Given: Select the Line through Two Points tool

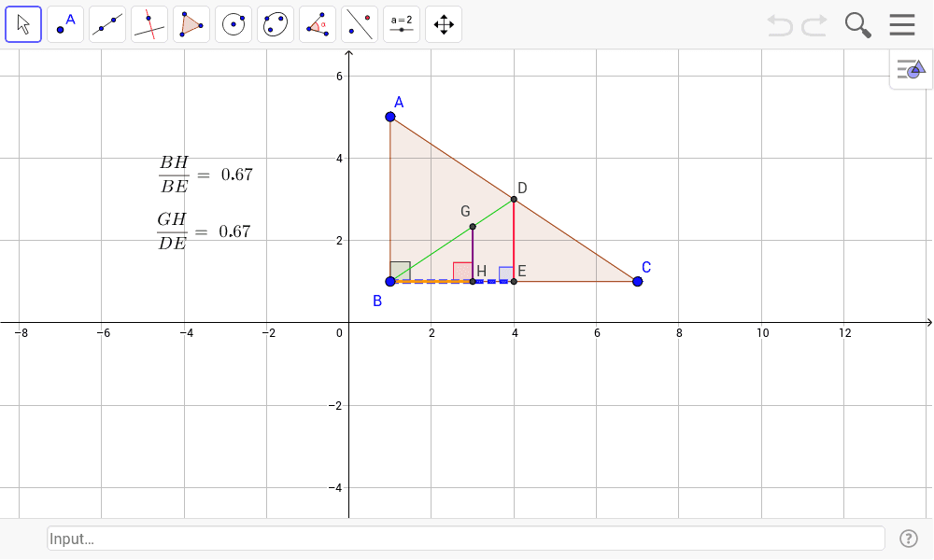Looking at the screenshot, I should 106,23.
